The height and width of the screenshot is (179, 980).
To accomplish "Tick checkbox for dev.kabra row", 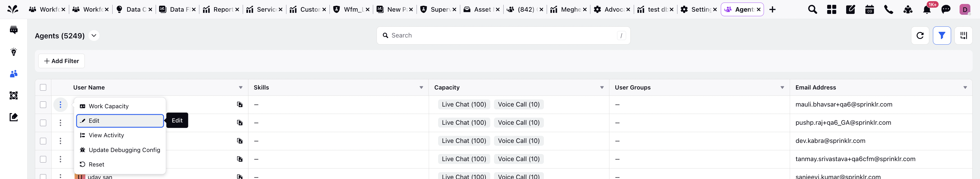I will [43, 141].
